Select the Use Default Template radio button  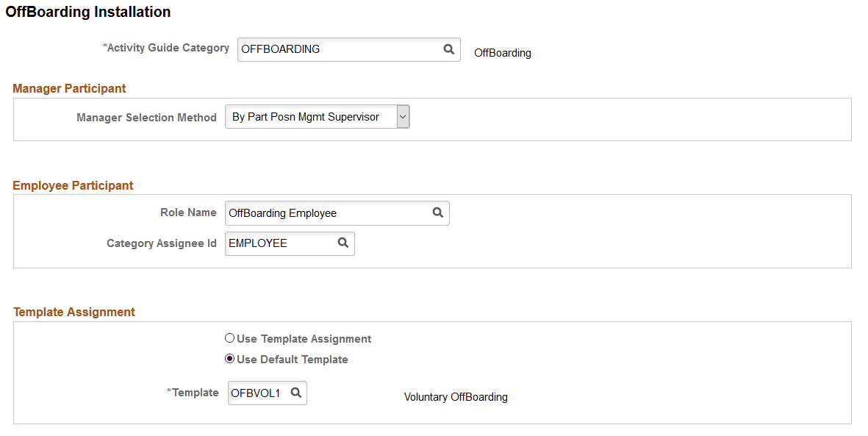[229, 359]
